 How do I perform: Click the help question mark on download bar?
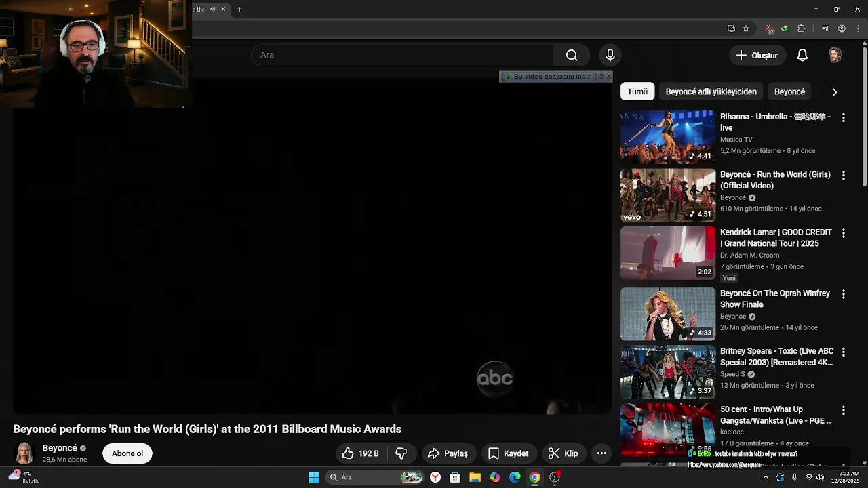(x=600, y=77)
